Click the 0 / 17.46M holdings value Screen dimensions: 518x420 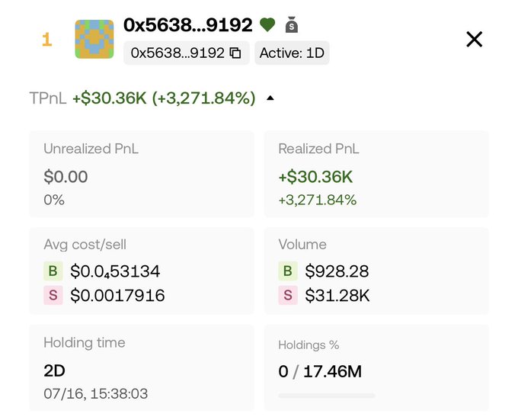pos(320,371)
